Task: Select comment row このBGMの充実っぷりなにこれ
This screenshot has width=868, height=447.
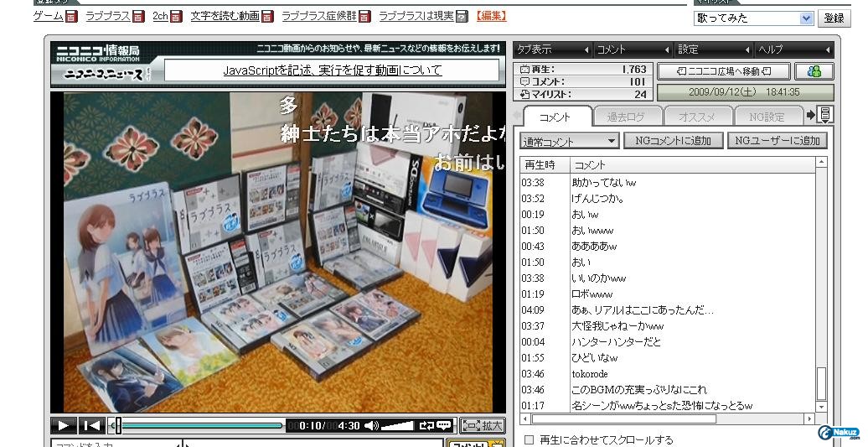Action: [x=668, y=389]
